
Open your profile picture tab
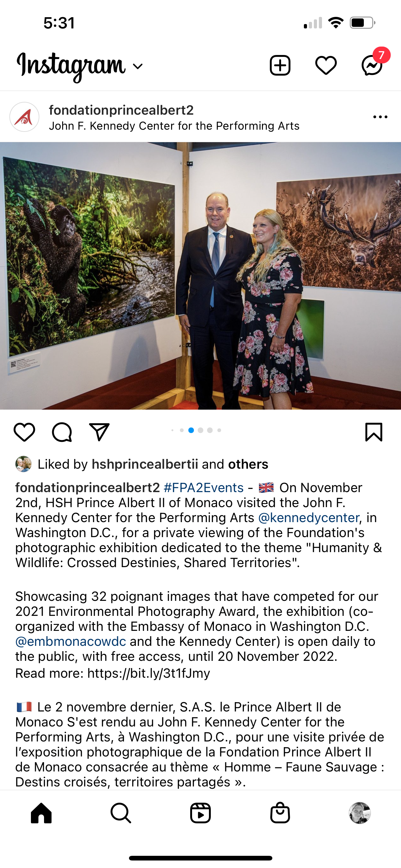click(359, 813)
